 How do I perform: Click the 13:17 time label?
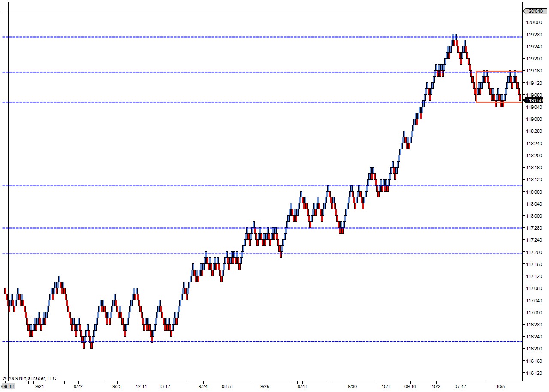pyautogui.click(x=165, y=386)
